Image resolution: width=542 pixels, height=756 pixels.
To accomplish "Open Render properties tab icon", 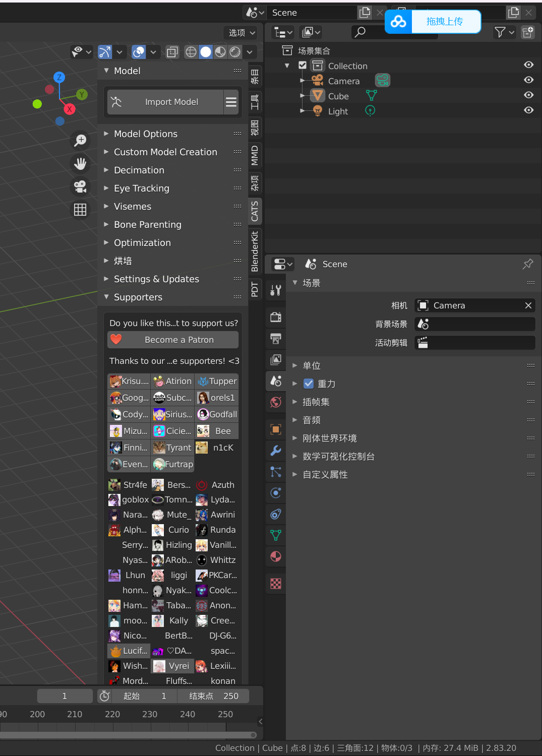I will coord(276,317).
